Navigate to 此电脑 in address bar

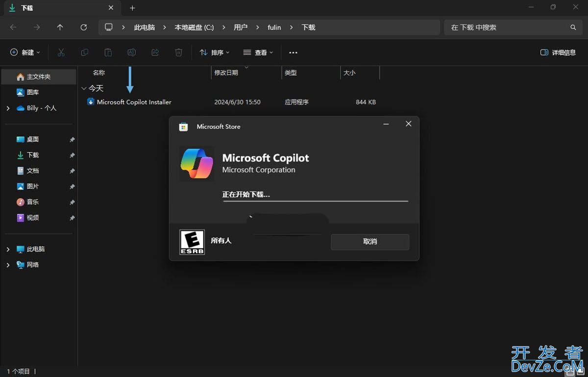(x=145, y=27)
